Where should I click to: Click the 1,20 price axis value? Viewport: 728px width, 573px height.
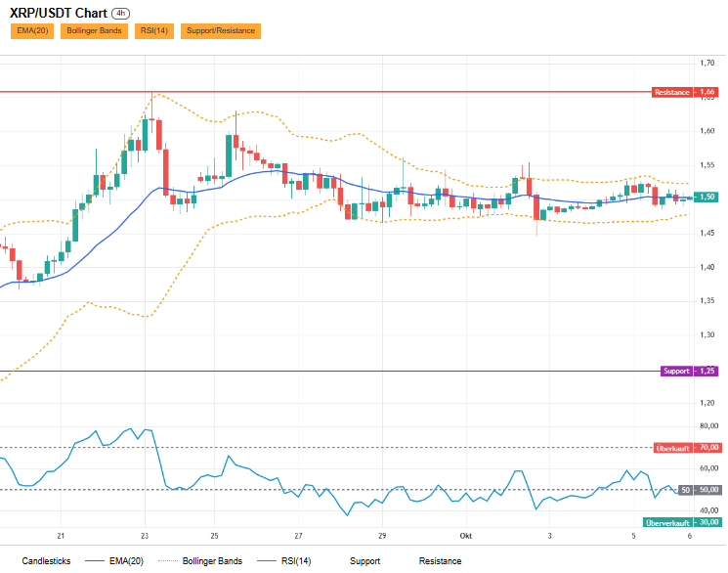707,403
